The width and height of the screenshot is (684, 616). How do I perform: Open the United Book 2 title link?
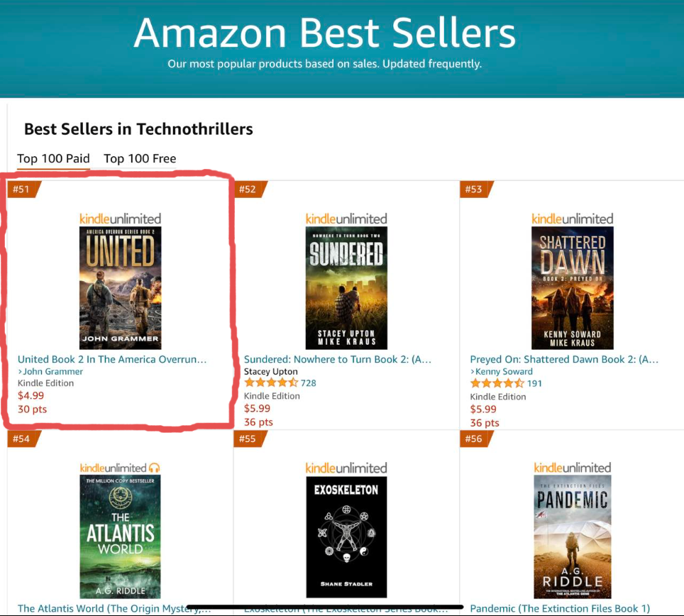(x=109, y=359)
